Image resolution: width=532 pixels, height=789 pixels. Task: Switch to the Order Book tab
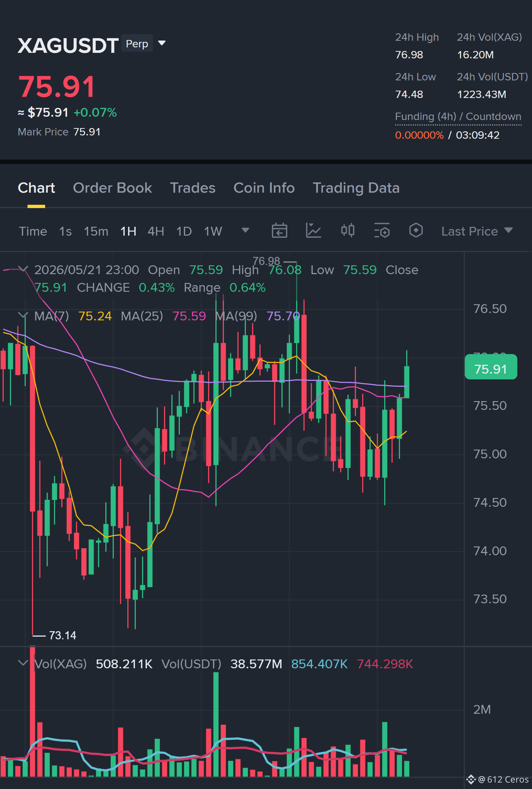pyautogui.click(x=112, y=188)
